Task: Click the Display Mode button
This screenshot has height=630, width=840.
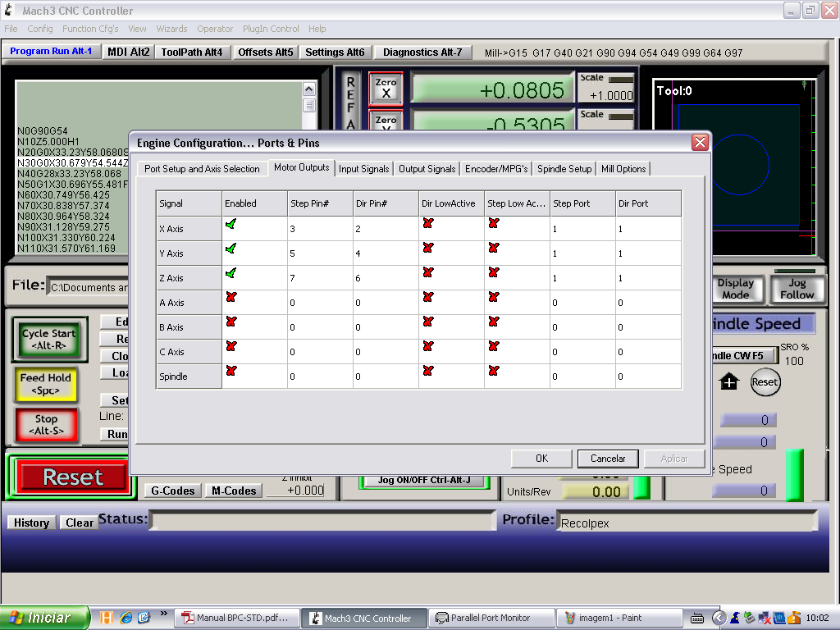Action: 736,289
